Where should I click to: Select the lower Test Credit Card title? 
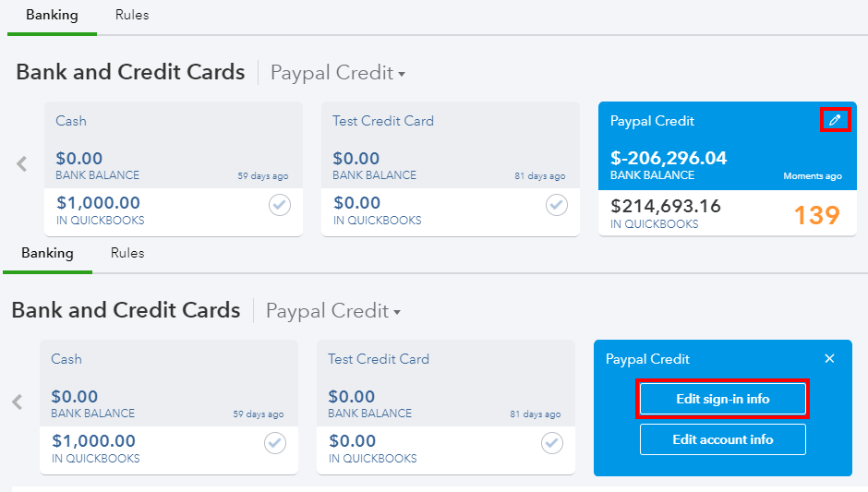[379, 359]
